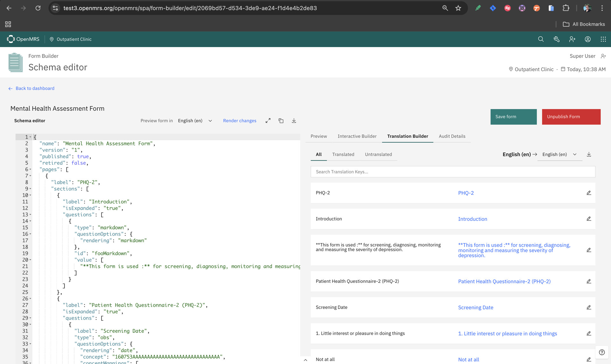Click the Unpublish Form button
Image resolution: width=611 pixels, height=364 pixels.
[571, 117]
